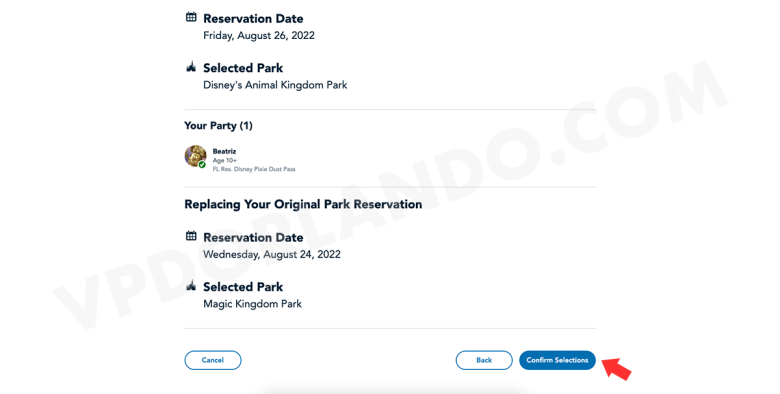
Task: Click the guest name Beatriz
Action: pyautogui.click(x=224, y=151)
